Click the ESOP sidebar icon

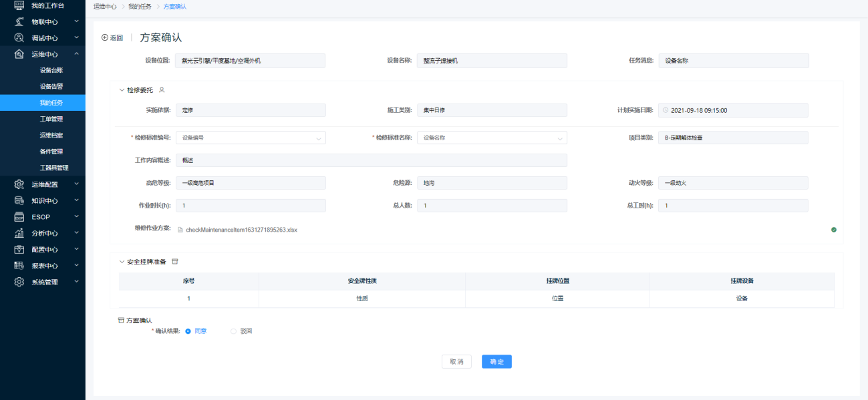pyautogui.click(x=19, y=217)
